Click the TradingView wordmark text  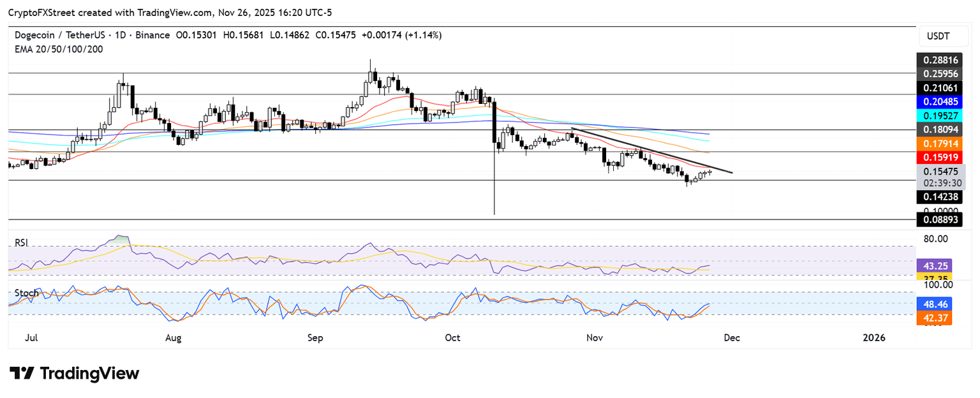(89, 373)
